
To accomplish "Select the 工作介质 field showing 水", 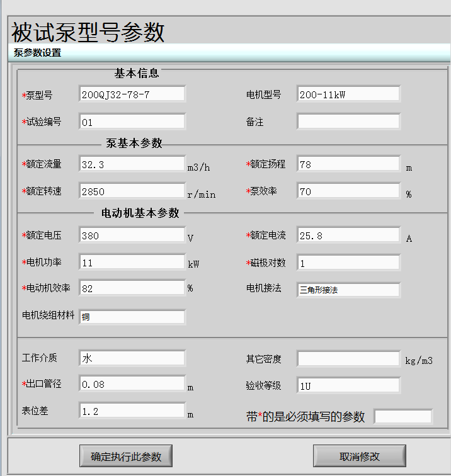I will pos(132,358).
